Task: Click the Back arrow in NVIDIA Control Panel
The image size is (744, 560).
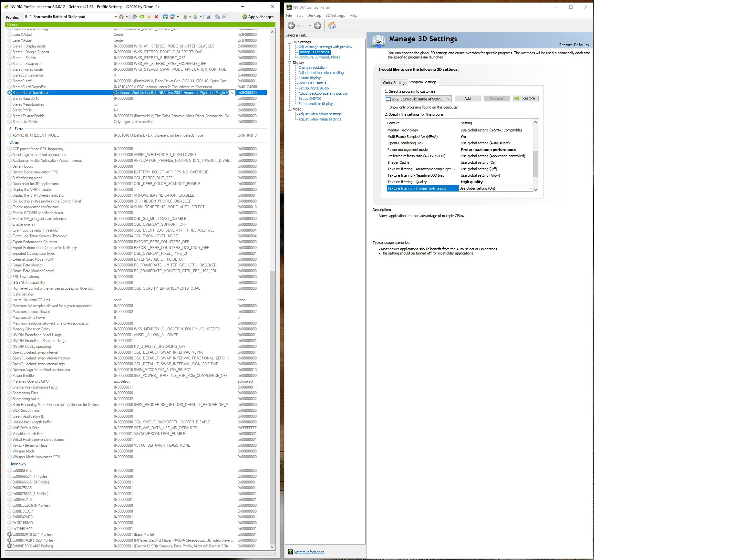Action: tap(291, 26)
